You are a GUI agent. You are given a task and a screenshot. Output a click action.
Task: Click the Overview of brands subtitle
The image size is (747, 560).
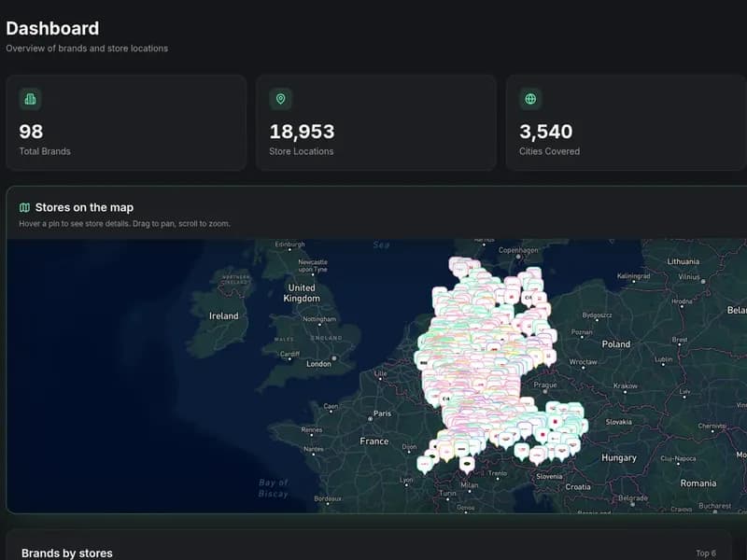(87, 49)
